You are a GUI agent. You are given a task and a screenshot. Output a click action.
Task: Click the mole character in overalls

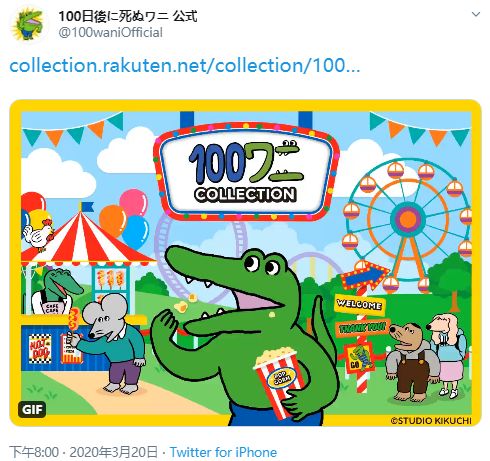[x=411, y=361]
